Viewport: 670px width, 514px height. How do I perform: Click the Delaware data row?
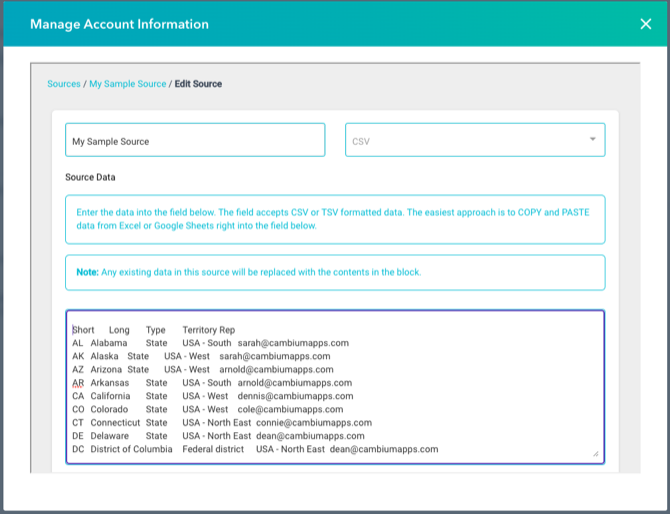(218, 436)
